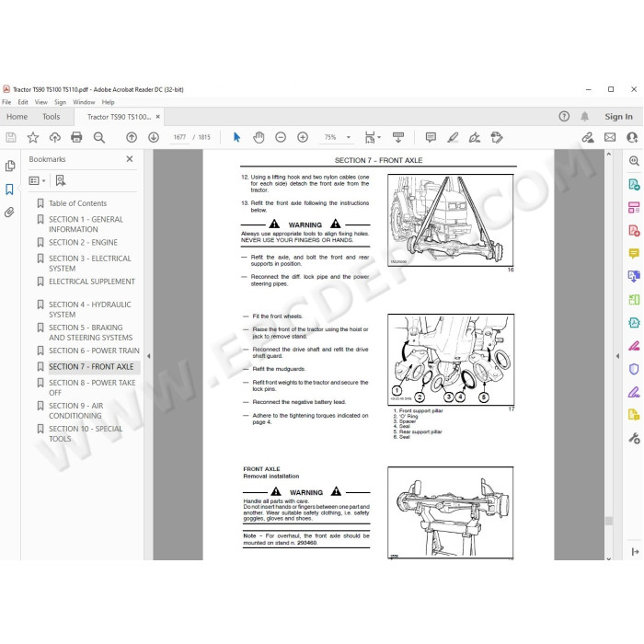Close the Tractor TS90 TS100 document tab
Viewport: 644px width, 644px height.
[157, 117]
